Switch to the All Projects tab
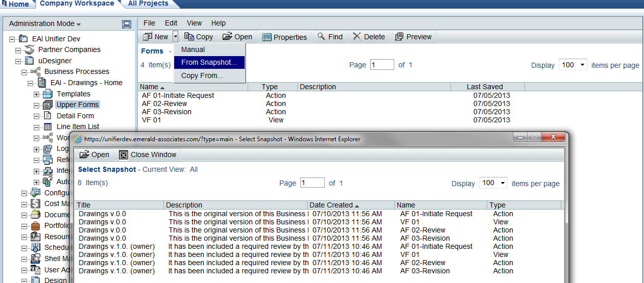The image size is (644, 283). point(148,4)
